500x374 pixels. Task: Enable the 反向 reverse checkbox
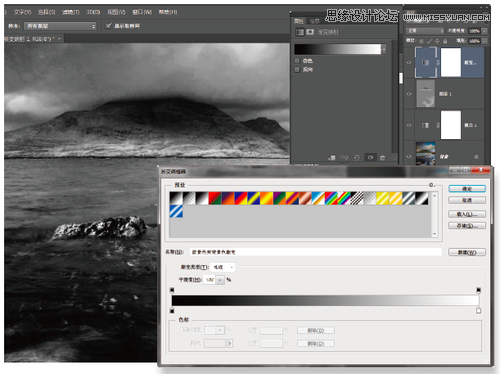coord(297,69)
